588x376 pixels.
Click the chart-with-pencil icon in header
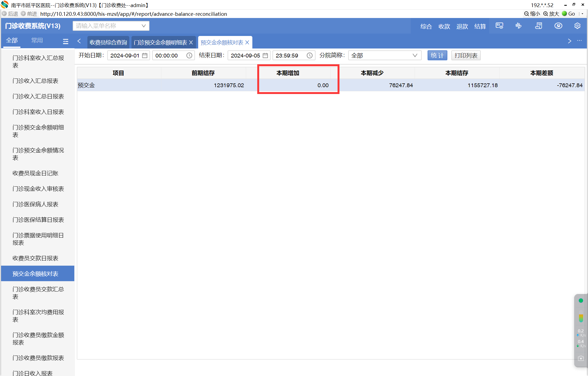coord(518,26)
